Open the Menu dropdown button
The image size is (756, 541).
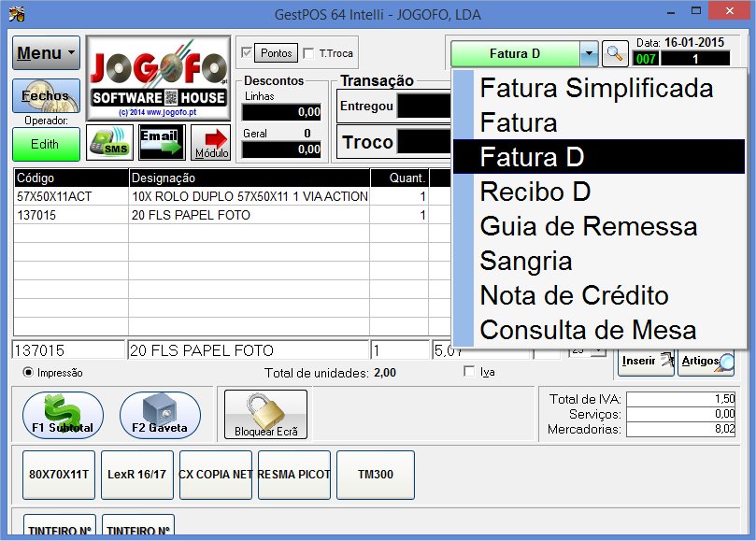46,53
